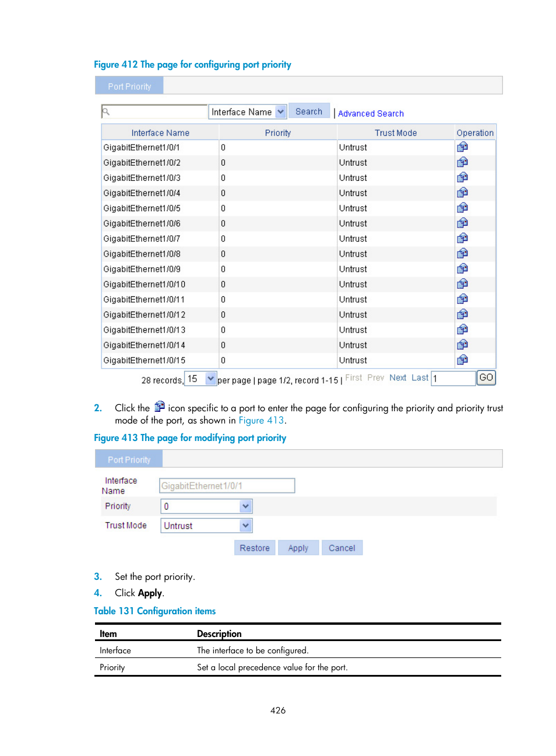
Task: Click the operation icon for GigabitEthernet1/0/2
Action: [x=463, y=162]
